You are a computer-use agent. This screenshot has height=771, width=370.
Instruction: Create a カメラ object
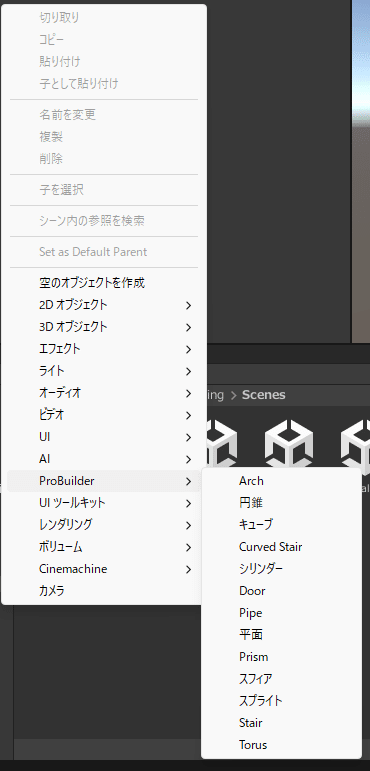point(103,591)
